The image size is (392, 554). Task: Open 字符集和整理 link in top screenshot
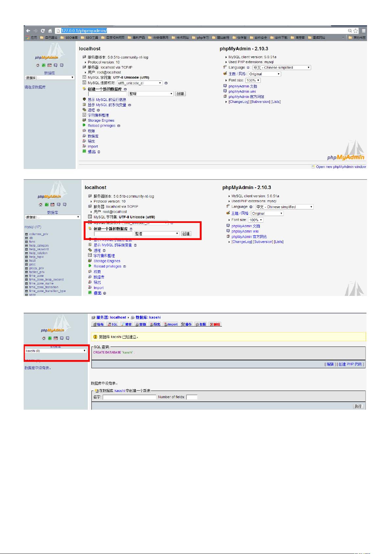pos(98,115)
